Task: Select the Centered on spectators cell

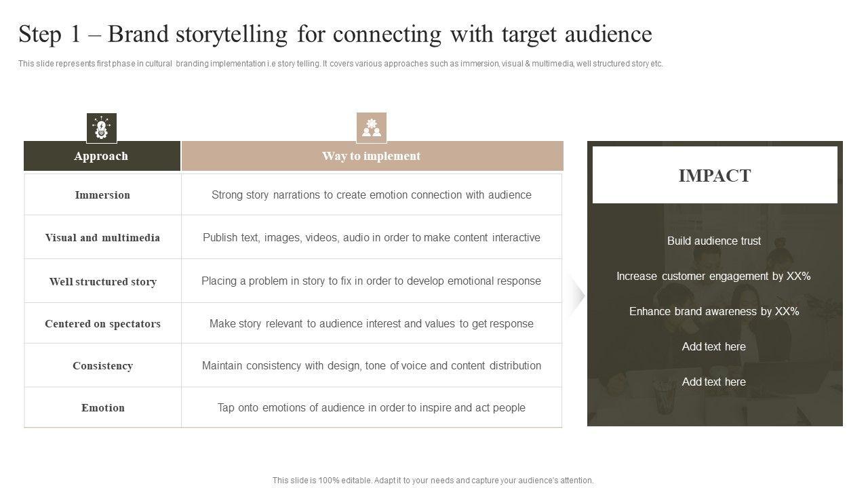Action: click(x=103, y=323)
